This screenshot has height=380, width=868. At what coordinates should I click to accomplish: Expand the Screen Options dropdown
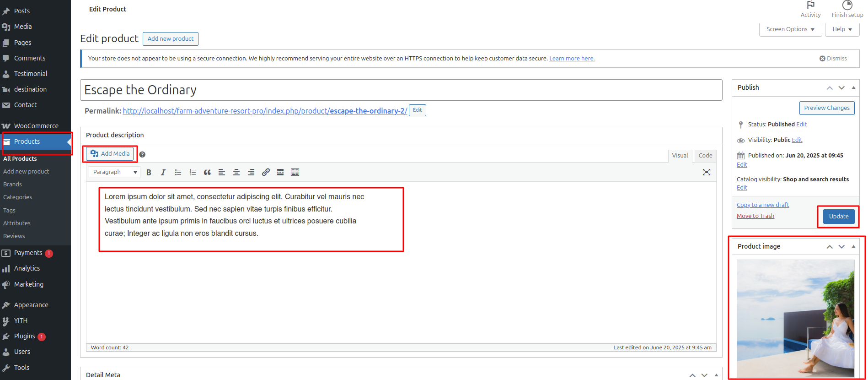[790, 29]
